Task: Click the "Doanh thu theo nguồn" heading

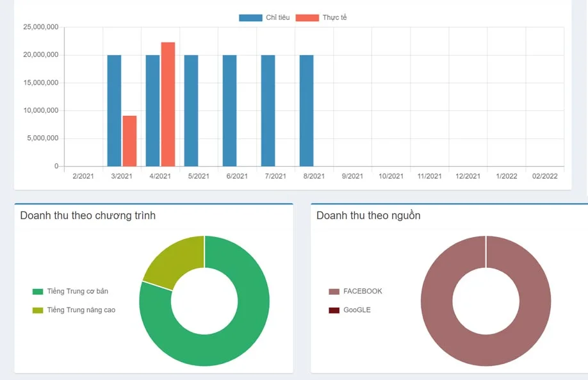Action: [x=368, y=216]
